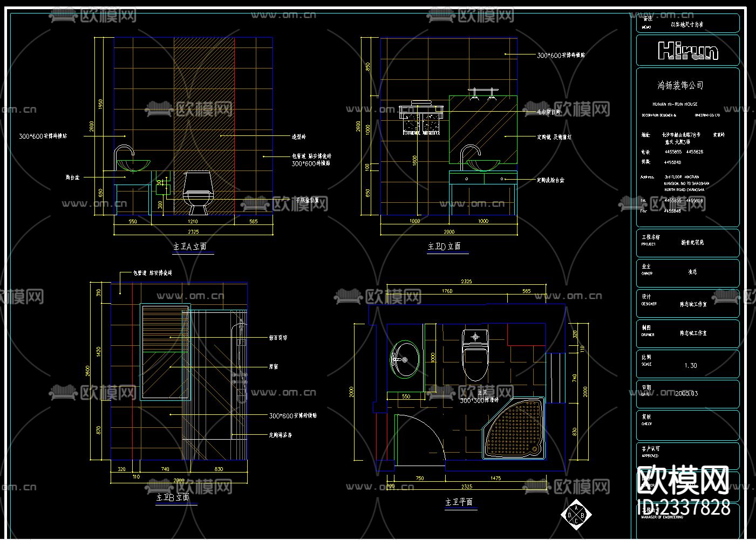
Task: Click the "850" dimension in D elevation
Action: pyautogui.click(x=368, y=67)
